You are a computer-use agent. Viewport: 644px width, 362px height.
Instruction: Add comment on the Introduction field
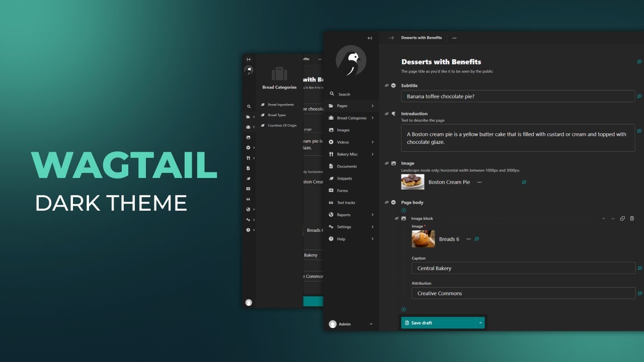coord(639,131)
